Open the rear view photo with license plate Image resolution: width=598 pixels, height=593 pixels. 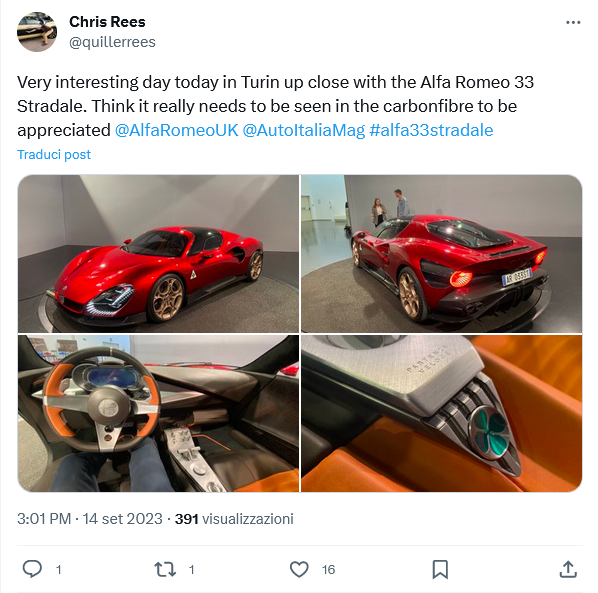[441, 254]
